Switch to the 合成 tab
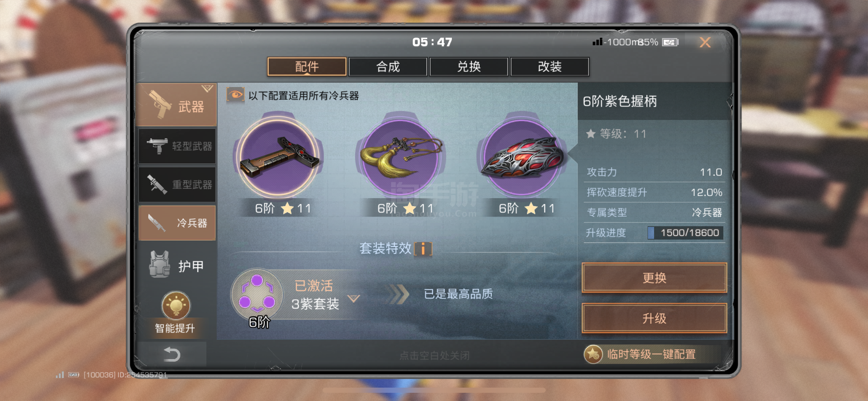This screenshot has width=868, height=401. [x=388, y=66]
